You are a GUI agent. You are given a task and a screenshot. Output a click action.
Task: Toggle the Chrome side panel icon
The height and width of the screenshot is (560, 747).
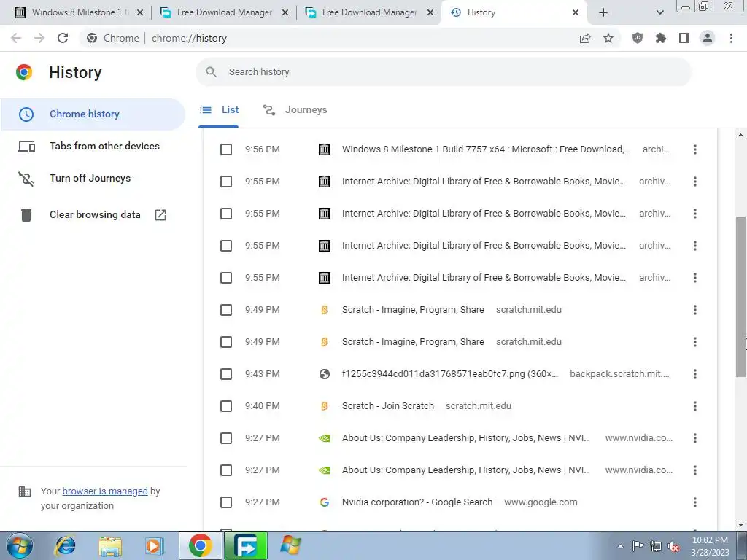(x=684, y=38)
